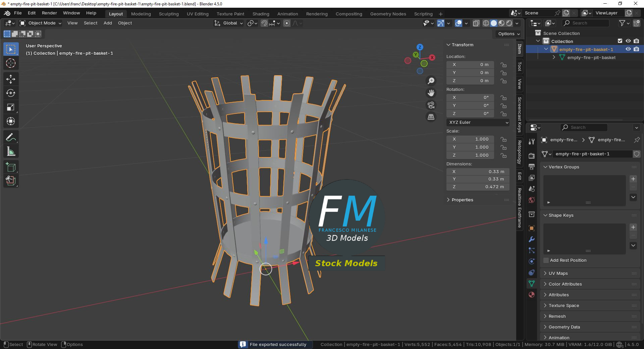
Task: Open the XYZ Euler rotation mode dropdown
Action: (478, 122)
